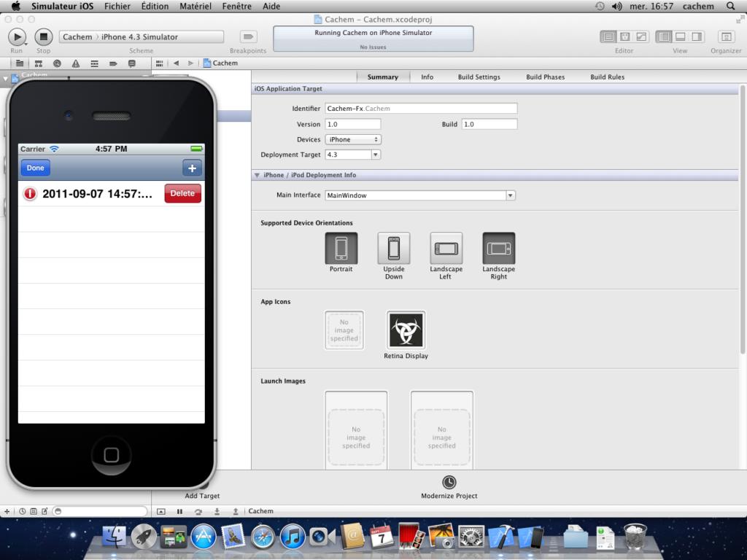Filter recently edited files clock icon
The height and width of the screenshot is (560, 747).
23,511
